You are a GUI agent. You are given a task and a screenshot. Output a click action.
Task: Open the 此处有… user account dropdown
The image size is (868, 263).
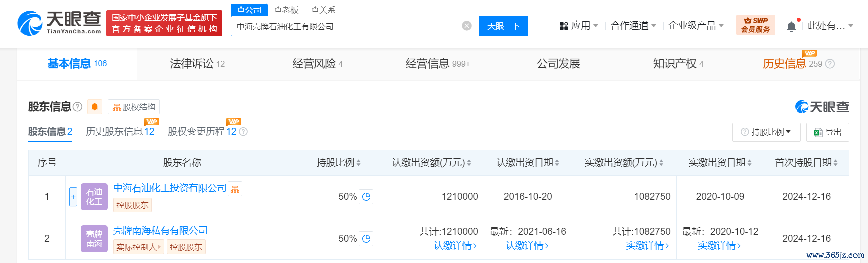830,26
